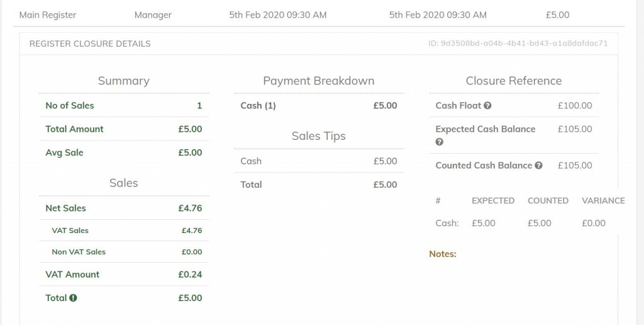Viewport: 644px width, 325px height.
Task: Click the Expected Cash Balance help icon
Action: 440,142
